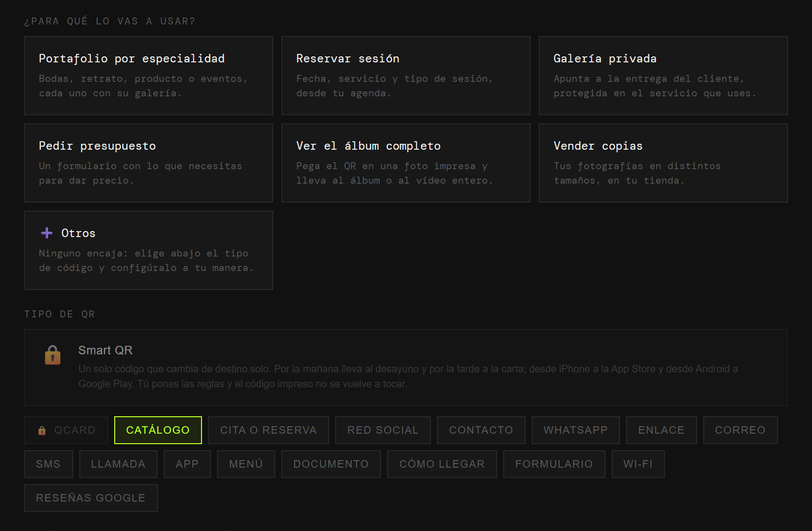Viewport: 812px width, 531px height.
Task: Select the CATÁLOGO QR type
Action: pos(158,430)
